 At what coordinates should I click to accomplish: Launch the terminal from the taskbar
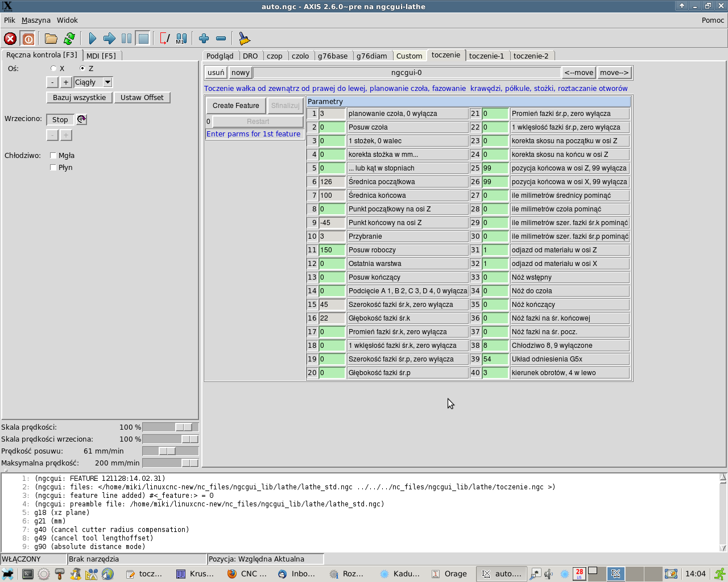[x=27, y=574]
